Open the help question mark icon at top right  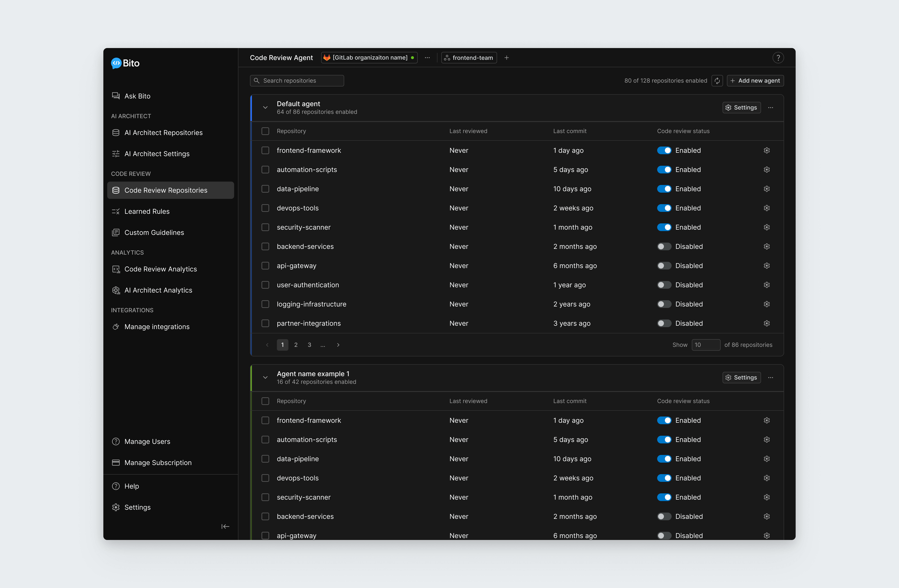(778, 58)
